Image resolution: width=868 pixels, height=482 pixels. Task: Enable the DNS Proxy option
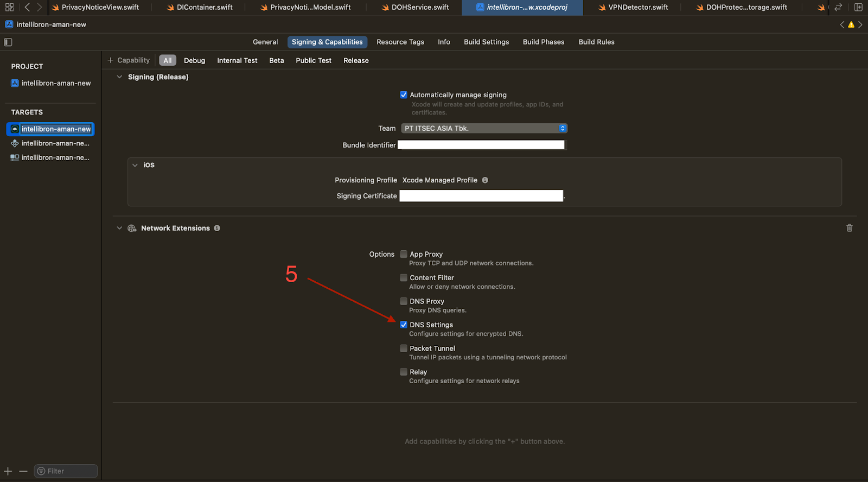coord(404,301)
